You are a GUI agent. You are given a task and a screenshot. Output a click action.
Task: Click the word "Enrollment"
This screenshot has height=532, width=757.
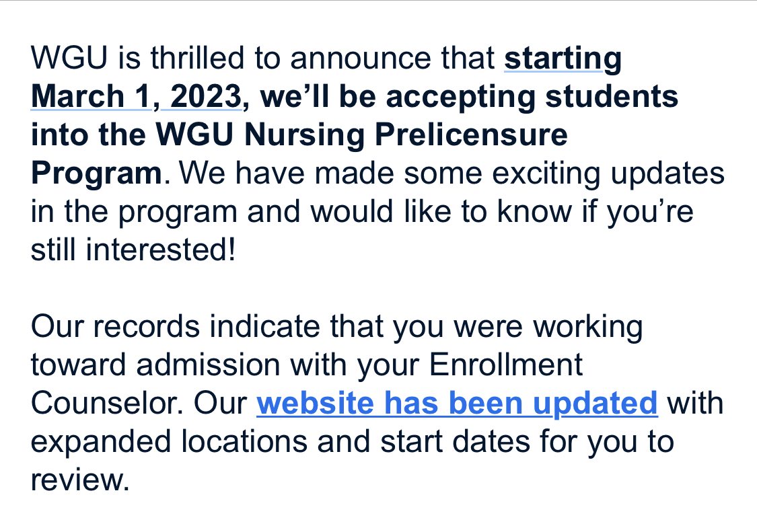(505, 365)
